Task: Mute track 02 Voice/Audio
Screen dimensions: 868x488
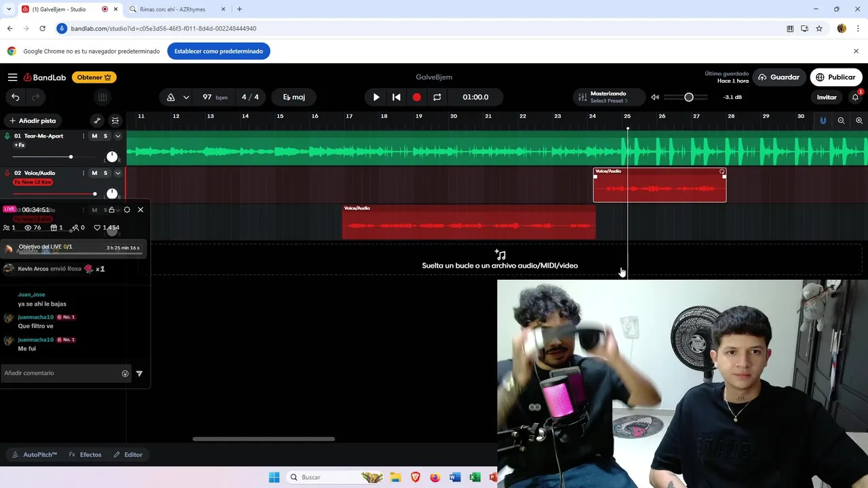Action: click(x=94, y=173)
